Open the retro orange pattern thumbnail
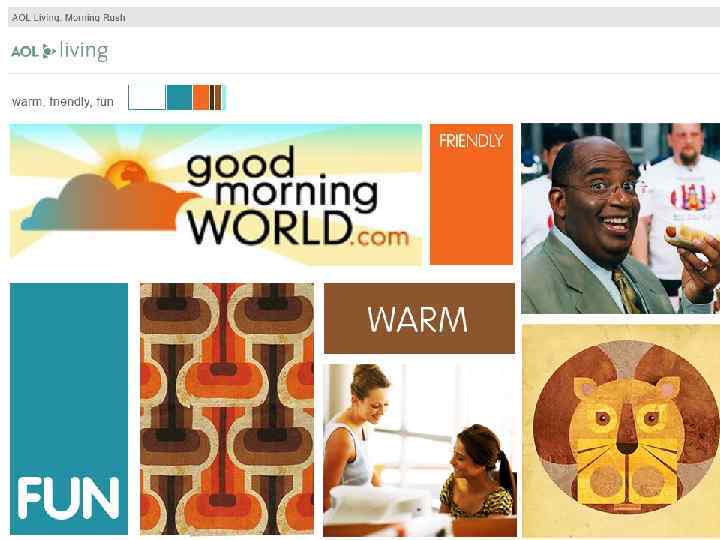Screen dimensions: 720x540 click(227, 409)
